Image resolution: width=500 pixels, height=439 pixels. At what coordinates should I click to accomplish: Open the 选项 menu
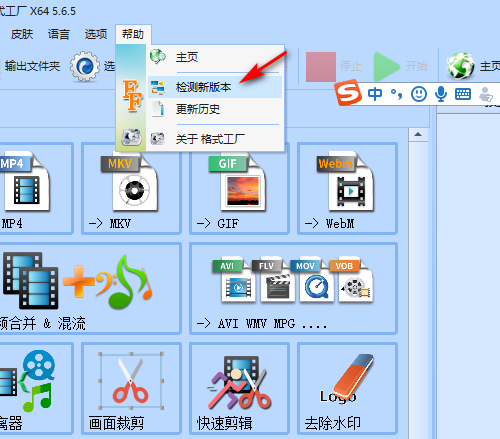(x=96, y=34)
